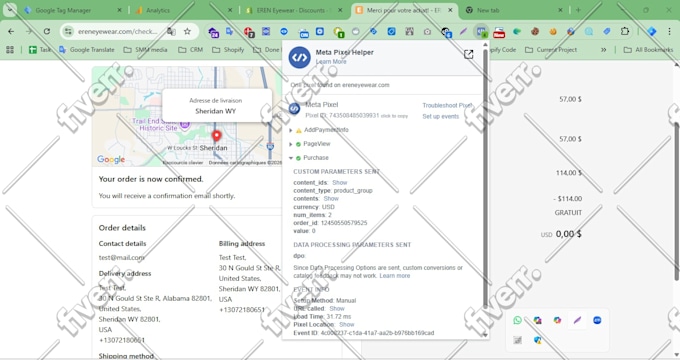Reload the current page

[46, 31]
